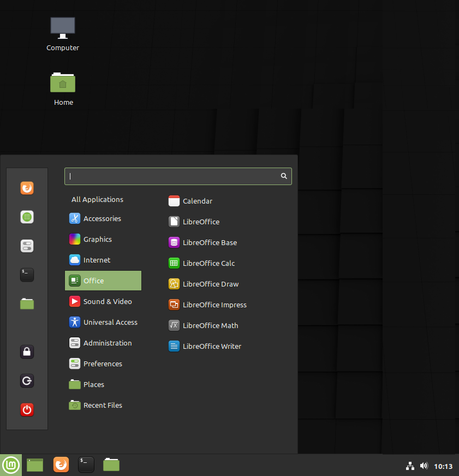Viewport: 459px width, 476px height.
Task: Launch Firefox from the menu favorites sidebar
Action: (27, 188)
